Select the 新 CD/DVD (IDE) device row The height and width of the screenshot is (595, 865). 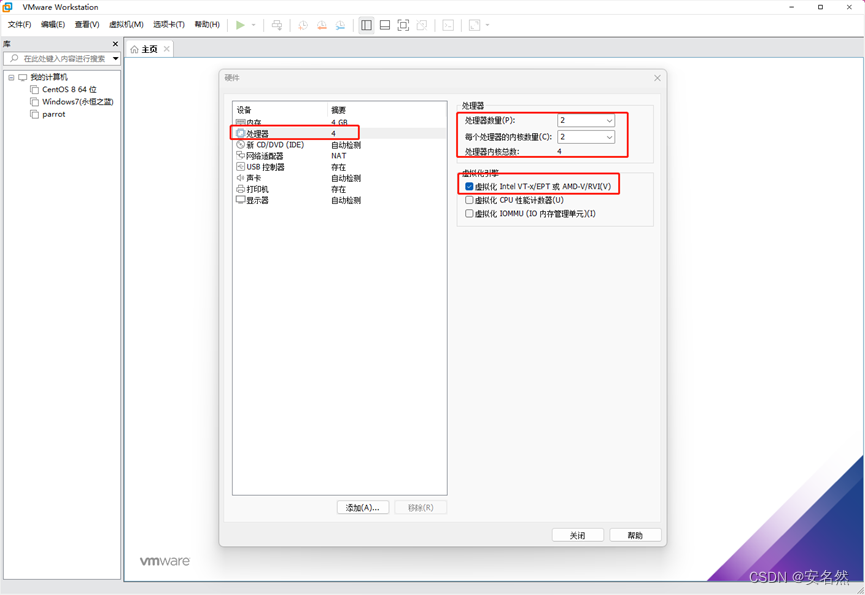339,145
